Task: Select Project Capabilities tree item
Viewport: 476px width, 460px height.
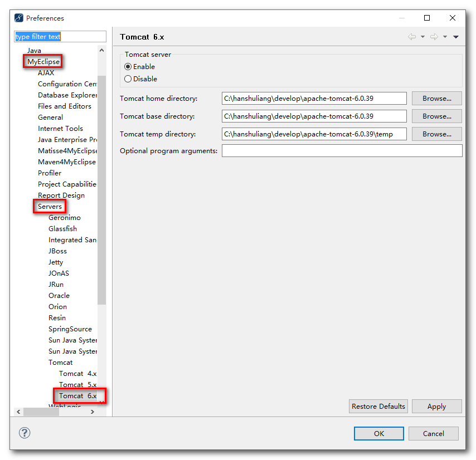Action: (67, 184)
